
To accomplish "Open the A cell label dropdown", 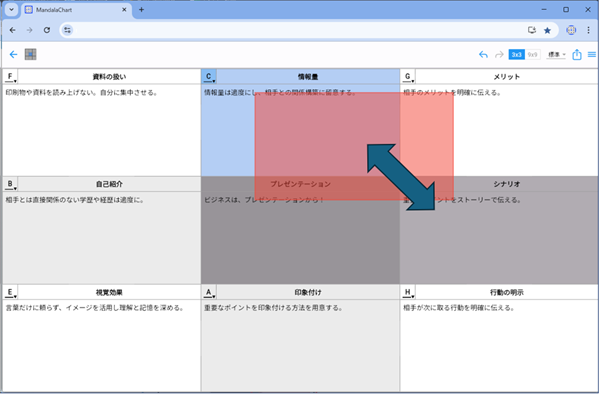I will point(209,293).
